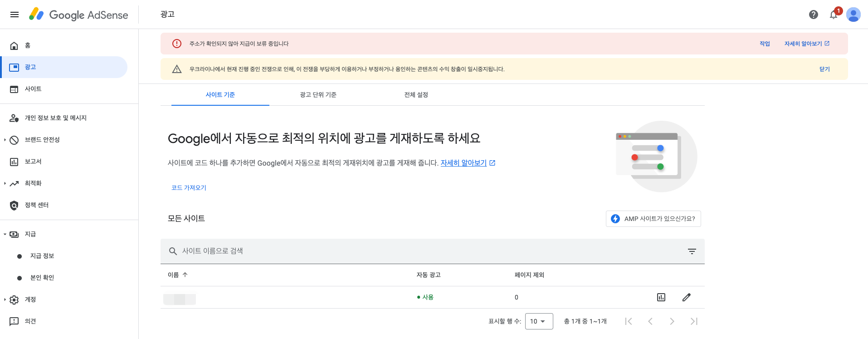Select 광고 in the sidebar
Viewport: 868px width, 339px height.
(64, 67)
